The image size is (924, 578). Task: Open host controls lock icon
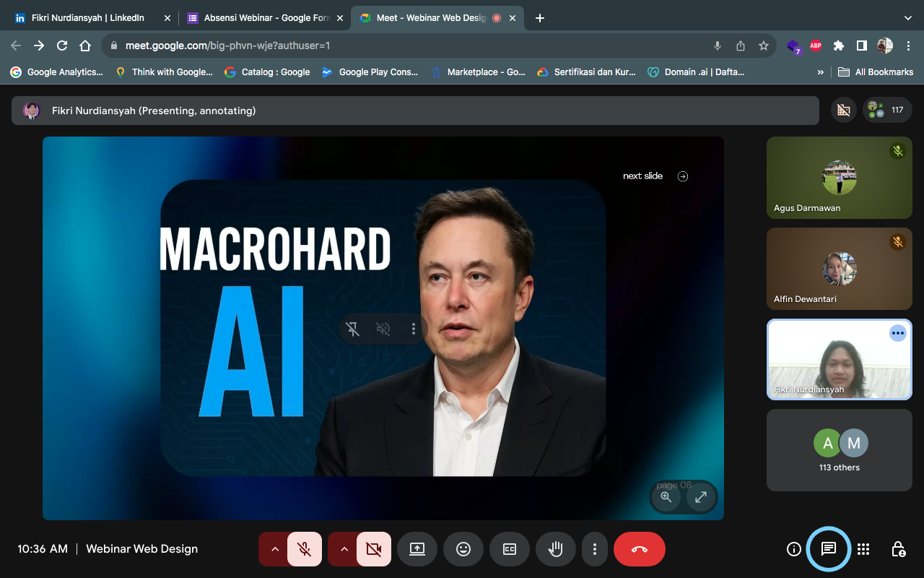point(898,549)
